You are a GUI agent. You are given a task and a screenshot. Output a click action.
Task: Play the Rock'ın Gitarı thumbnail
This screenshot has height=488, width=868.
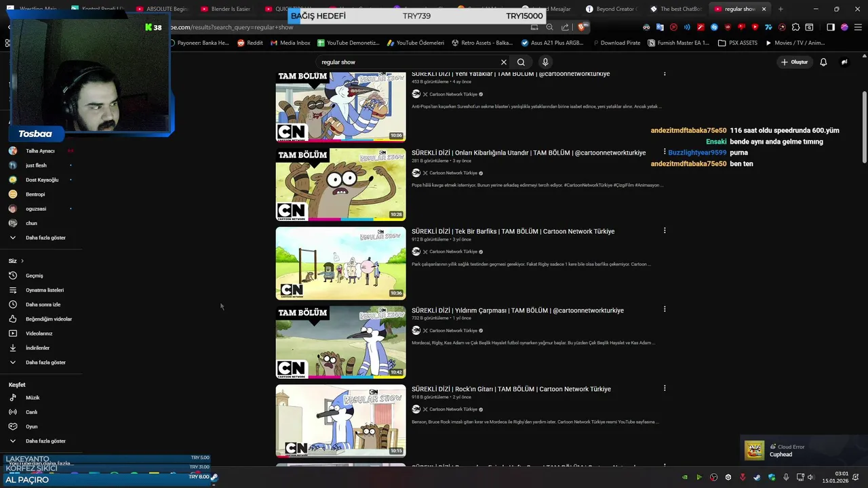pyautogui.click(x=340, y=421)
